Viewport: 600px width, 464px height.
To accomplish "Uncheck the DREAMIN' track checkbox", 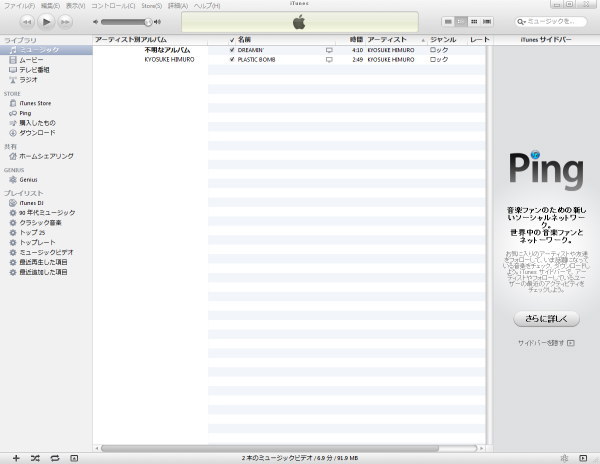I will [232, 50].
